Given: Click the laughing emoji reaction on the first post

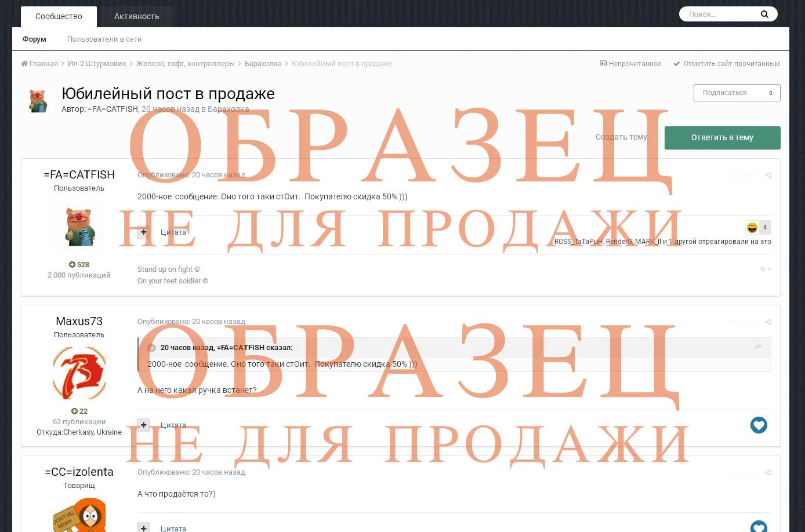Looking at the screenshot, I should coord(752,227).
